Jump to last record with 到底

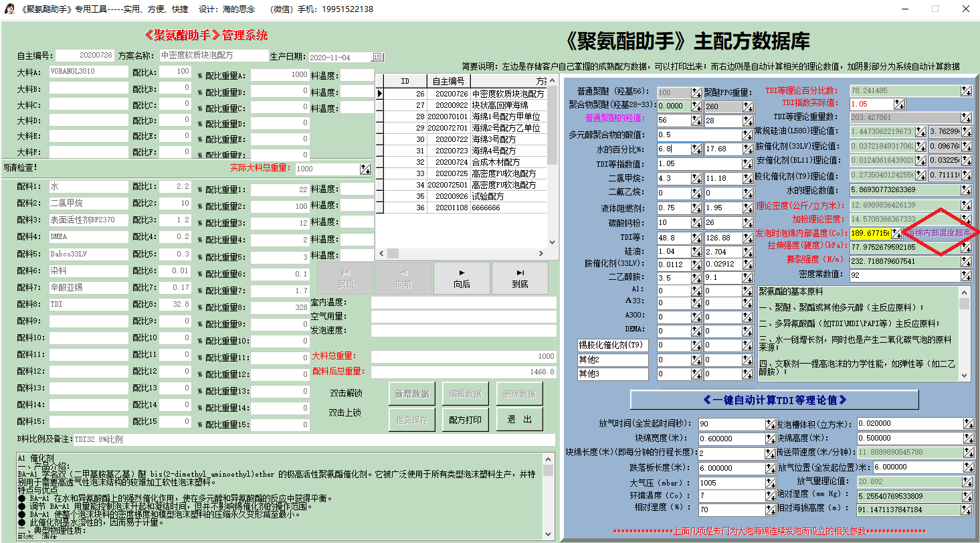(x=520, y=279)
